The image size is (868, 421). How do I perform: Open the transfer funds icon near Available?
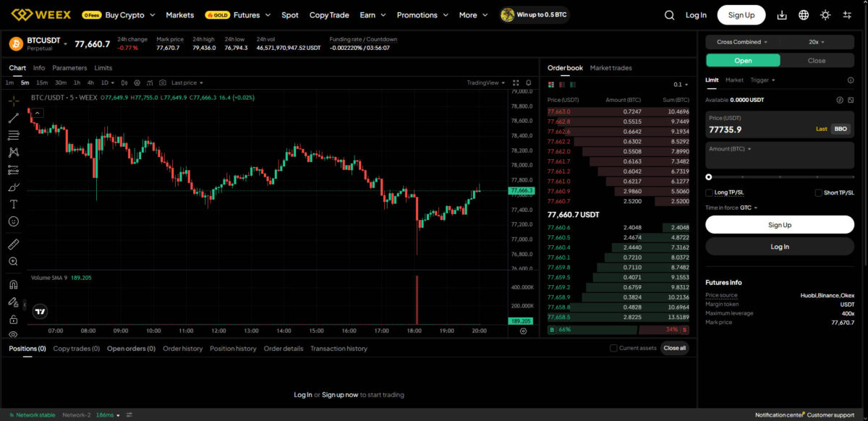[x=840, y=100]
